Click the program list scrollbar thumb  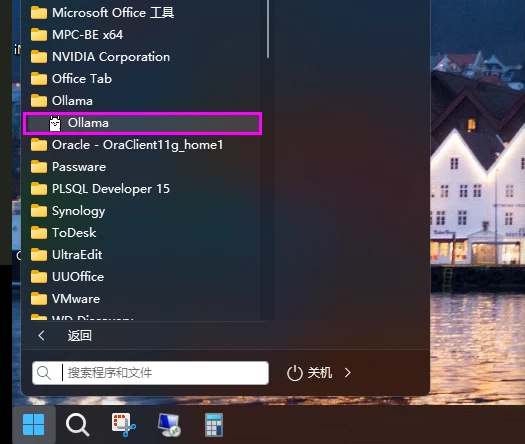coord(268,29)
